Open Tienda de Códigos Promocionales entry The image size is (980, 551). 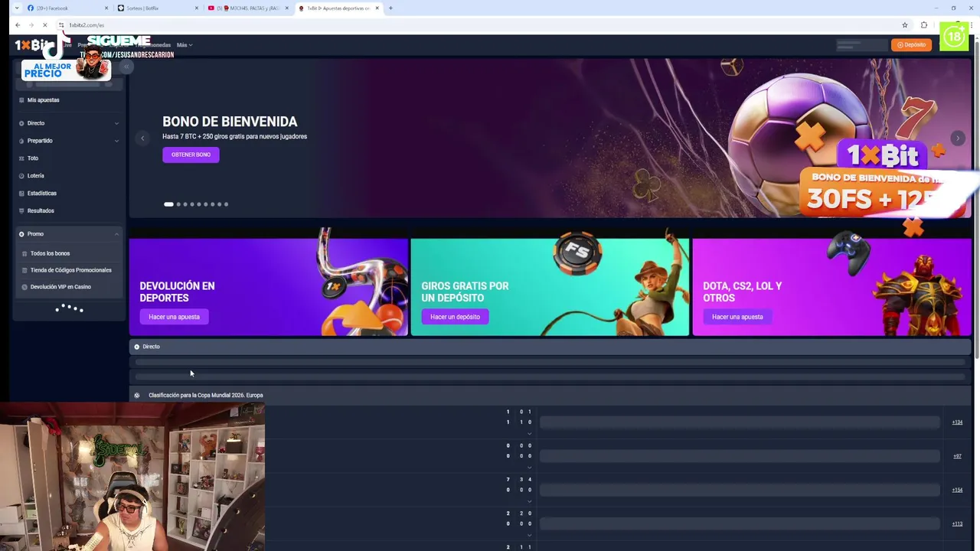click(70, 270)
